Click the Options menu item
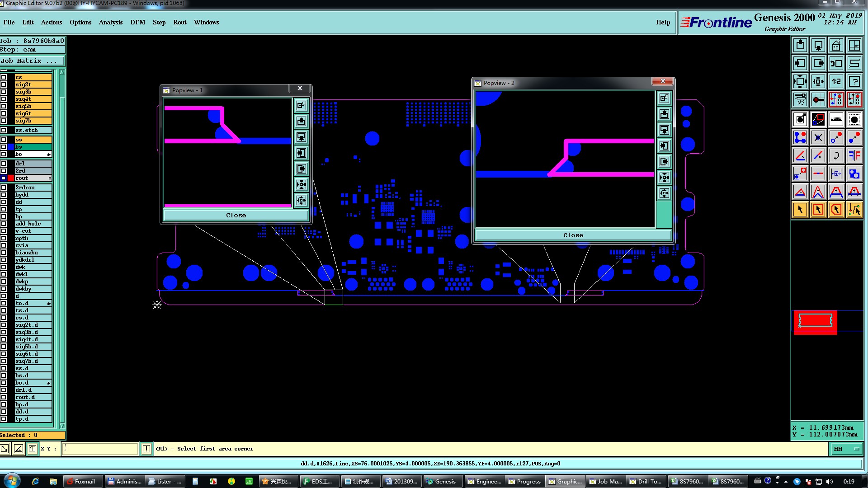868x488 pixels. [x=80, y=22]
